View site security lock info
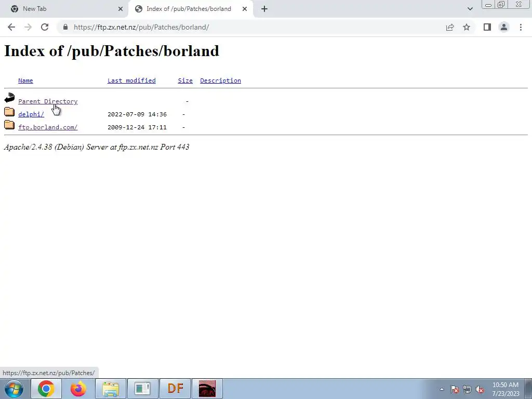 [65, 27]
